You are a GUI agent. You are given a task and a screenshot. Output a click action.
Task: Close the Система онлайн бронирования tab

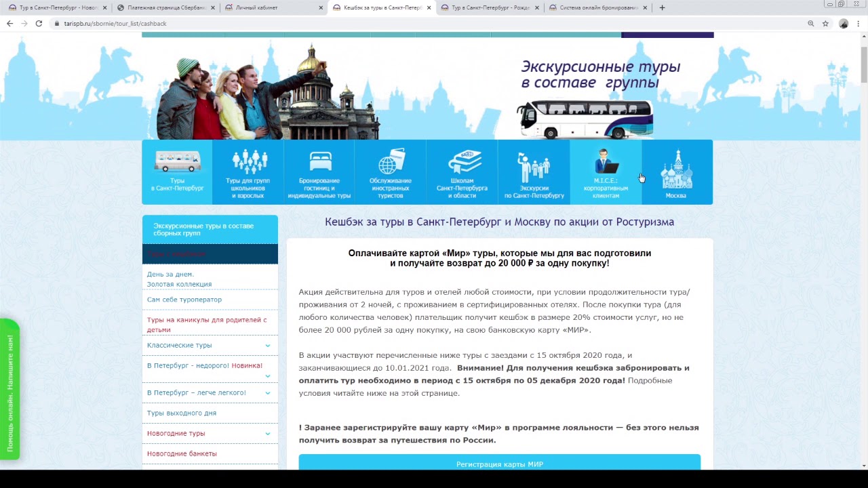point(645,7)
